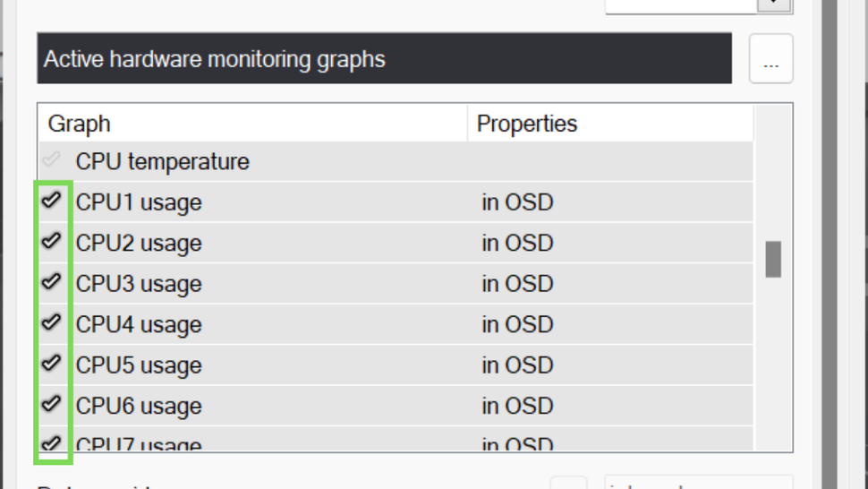Click the Graph column header

click(x=80, y=124)
